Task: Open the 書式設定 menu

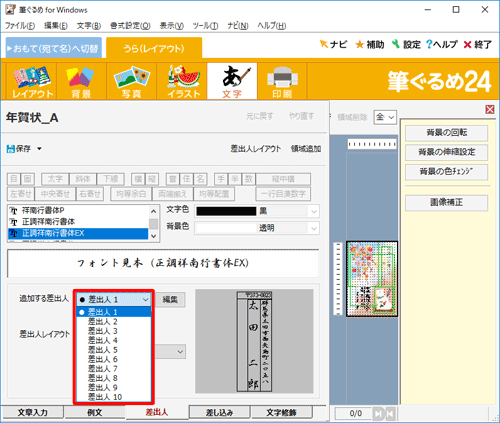Action: click(130, 26)
